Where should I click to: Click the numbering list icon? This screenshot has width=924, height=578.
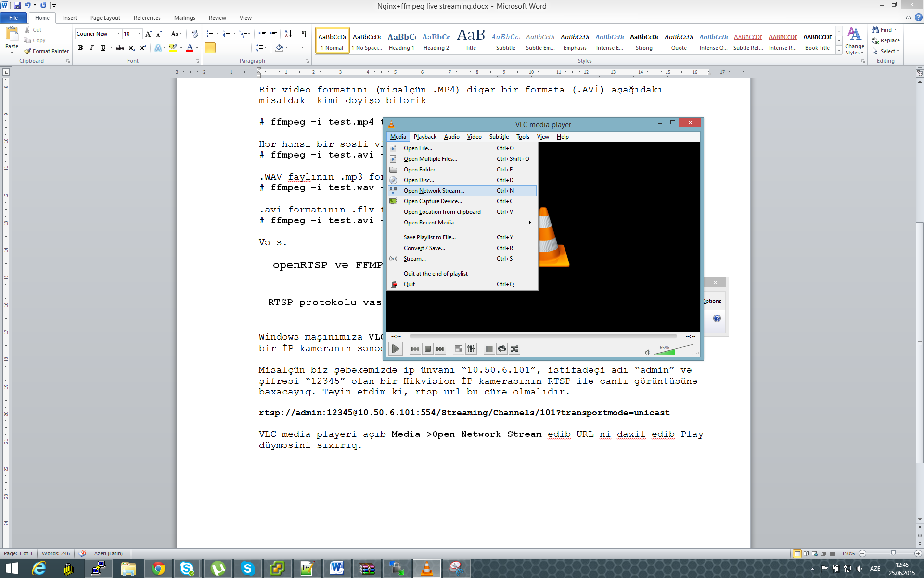click(x=227, y=34)
